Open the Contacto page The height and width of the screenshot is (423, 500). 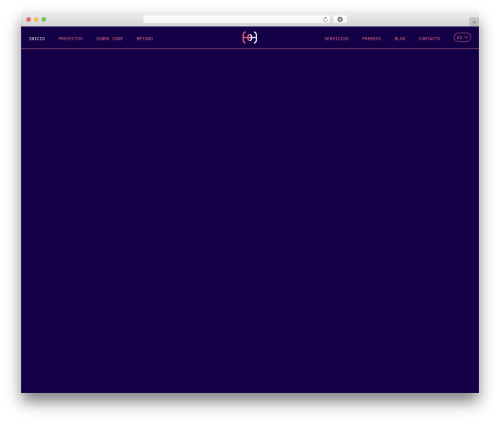[x=429, y=39]
